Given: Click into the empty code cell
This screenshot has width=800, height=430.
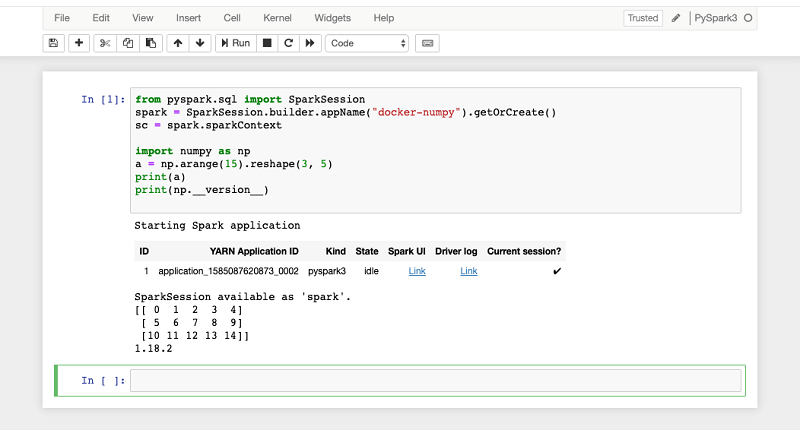Looking at the screenshot, I should [x=435, y=381].
